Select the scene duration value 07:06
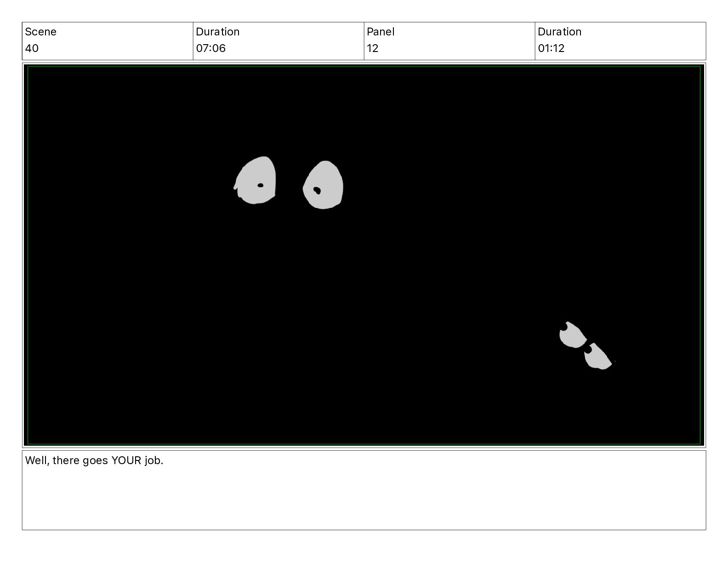The height and width of the screenshot is (563, 728). coord(210,48)
